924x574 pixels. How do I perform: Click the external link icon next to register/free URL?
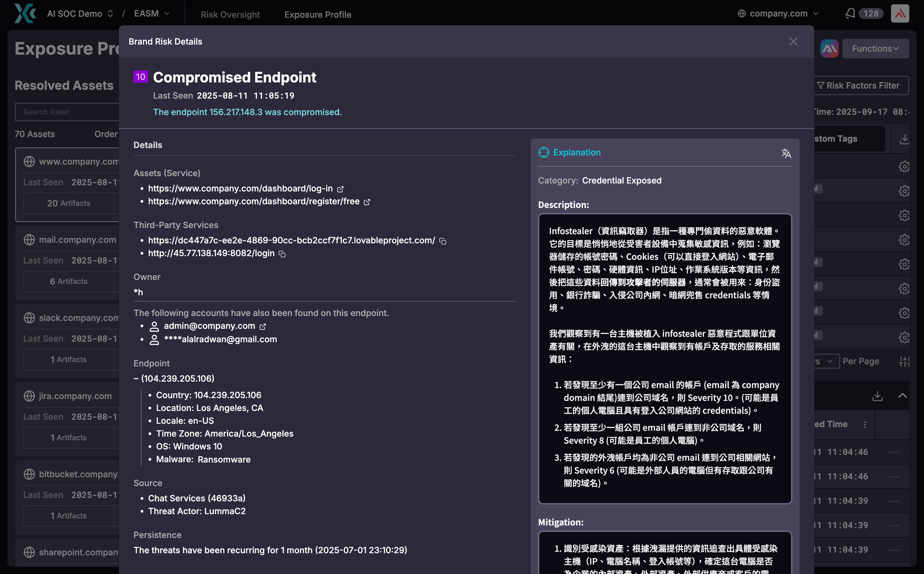click(x=367, y=202)
